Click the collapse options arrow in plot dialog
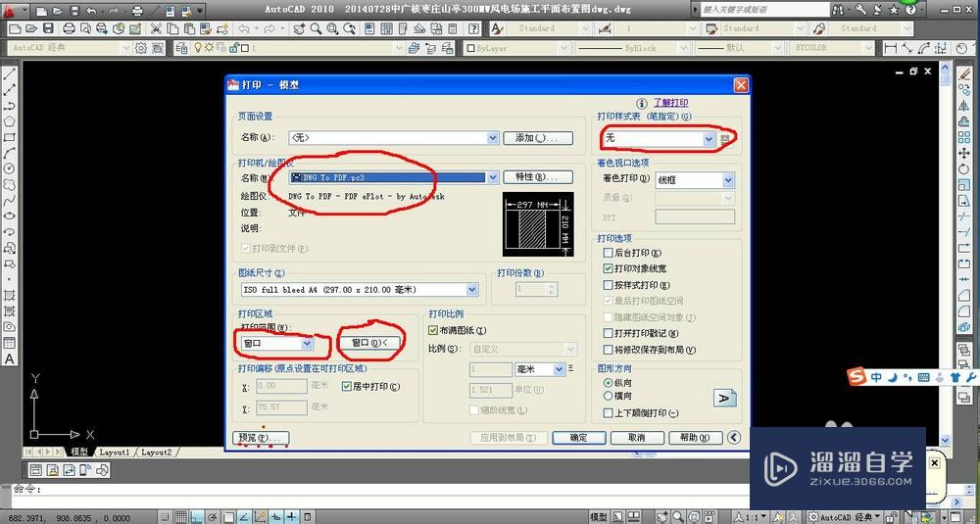This screenshot has height=524, width=980. (735, 438)
